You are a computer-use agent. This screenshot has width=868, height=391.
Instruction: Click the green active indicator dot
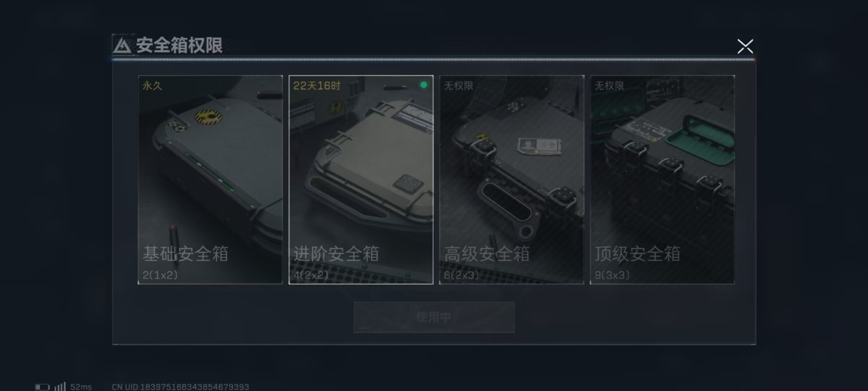click(424, 85)
